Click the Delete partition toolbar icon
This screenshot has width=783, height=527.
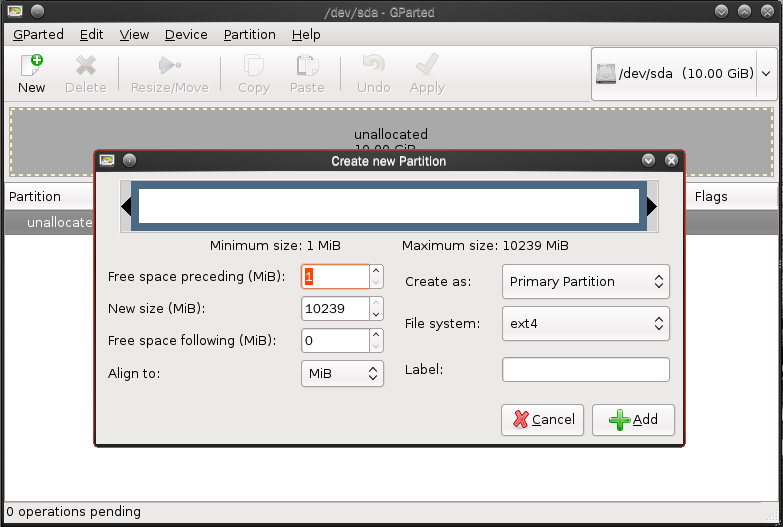(85, 65)
